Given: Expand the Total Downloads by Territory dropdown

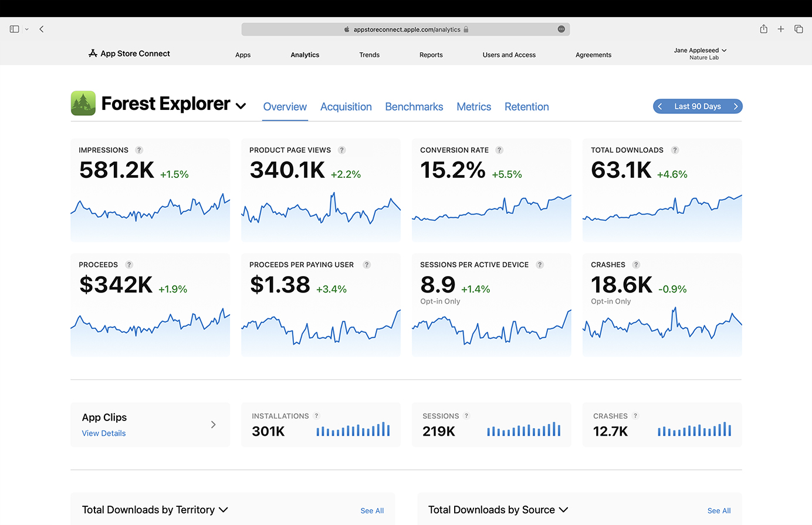Looking at the screenshot, I should point(224,510).
